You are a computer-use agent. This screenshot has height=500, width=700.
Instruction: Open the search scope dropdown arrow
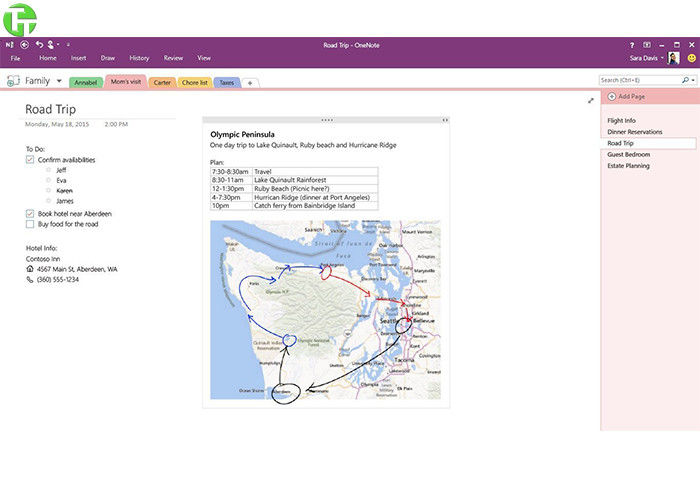coord(692,80)
